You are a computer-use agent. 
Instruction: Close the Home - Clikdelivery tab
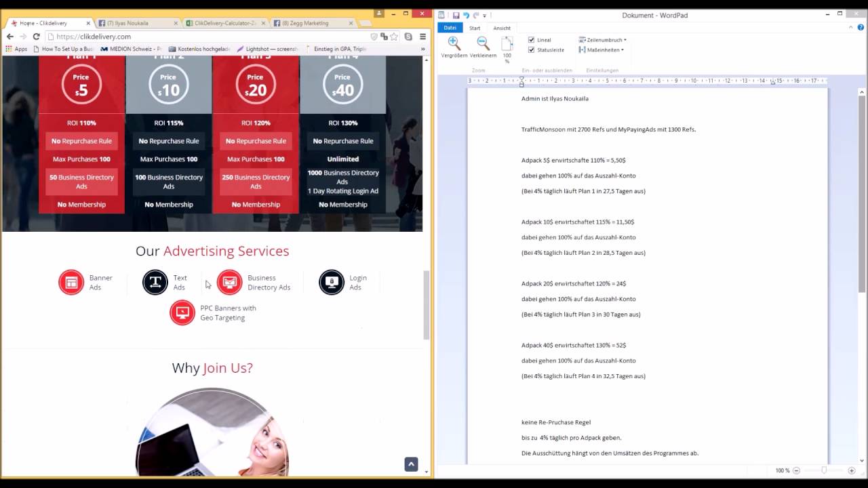tap(88, 23)
